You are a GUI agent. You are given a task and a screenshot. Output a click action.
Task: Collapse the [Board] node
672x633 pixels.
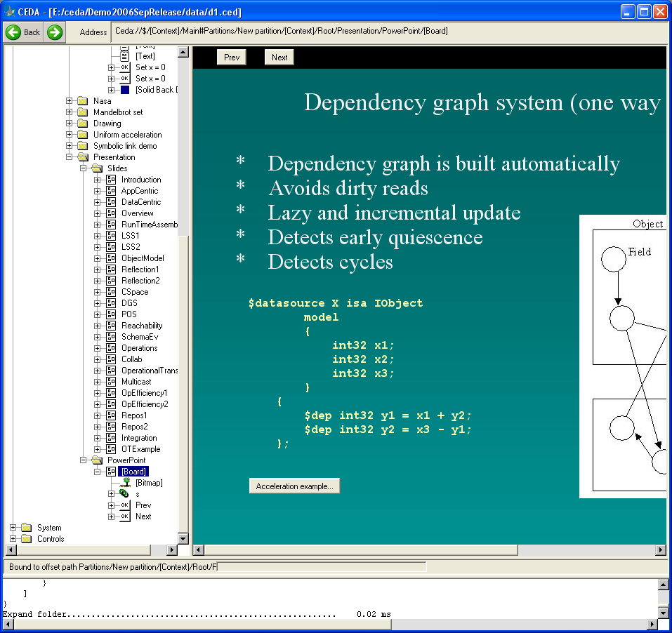coord(98,472)
